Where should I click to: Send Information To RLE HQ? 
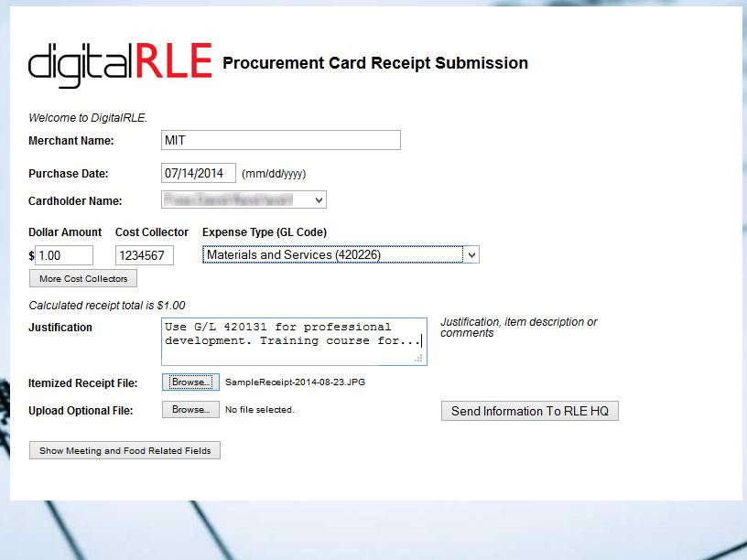pos(529,411)
